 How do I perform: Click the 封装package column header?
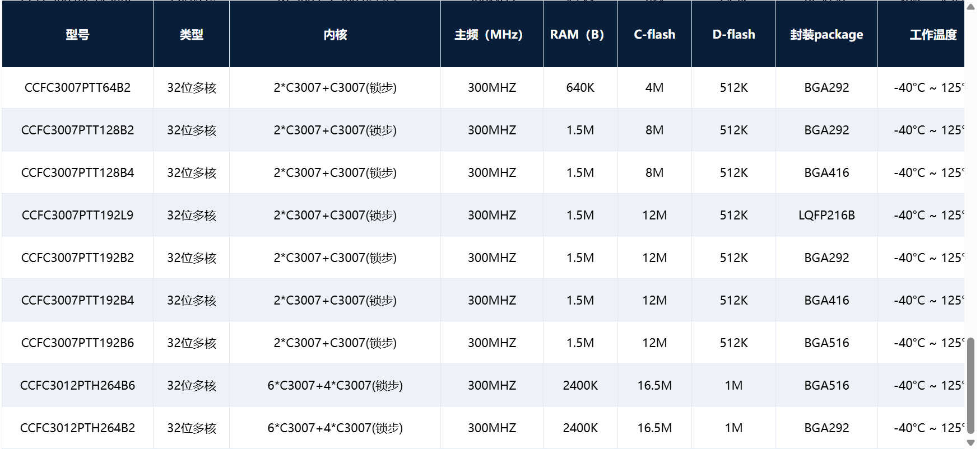[826, 35]
